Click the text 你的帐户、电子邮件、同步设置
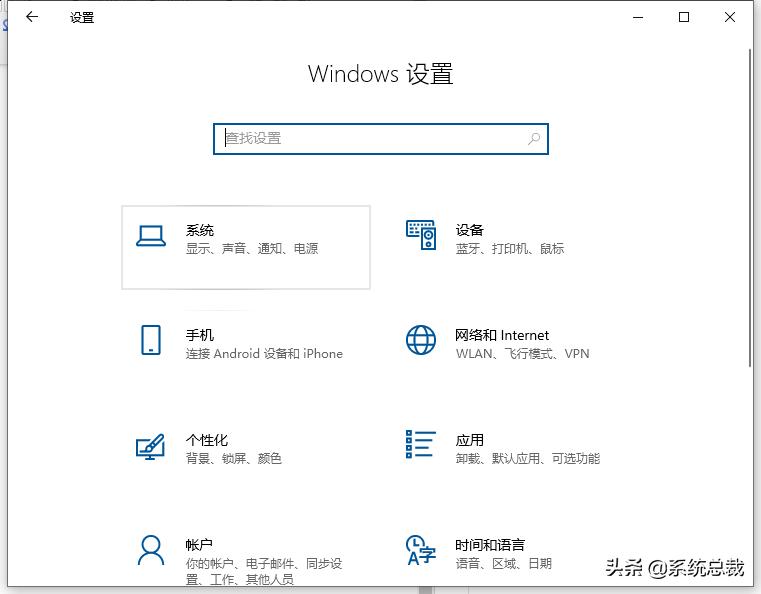Image resolution: width=761 pixels, height=594 pixels. pyautogui.click(x=264, y=571)
